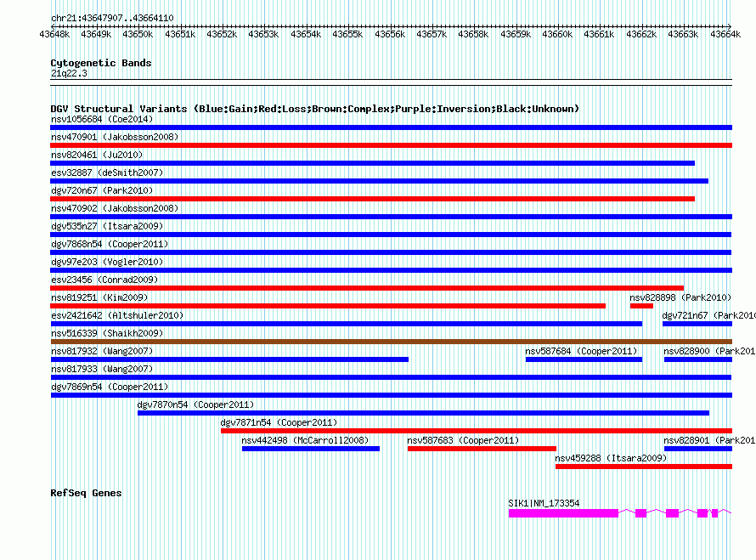This screenshot has height=560, width=756.
Task: Select the 43662k ruler position label
Action: (x=641, y=34)
